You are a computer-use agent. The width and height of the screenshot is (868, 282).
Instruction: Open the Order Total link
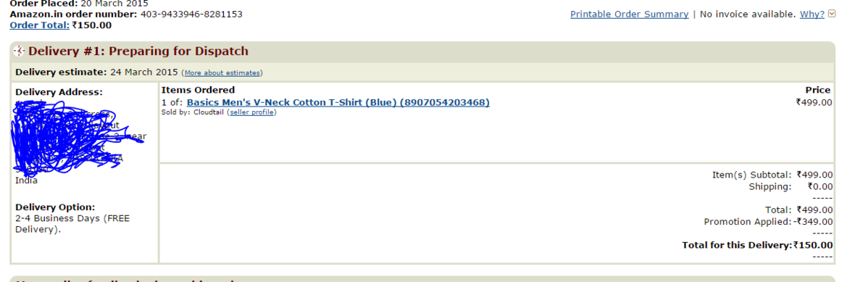(40, 25)
